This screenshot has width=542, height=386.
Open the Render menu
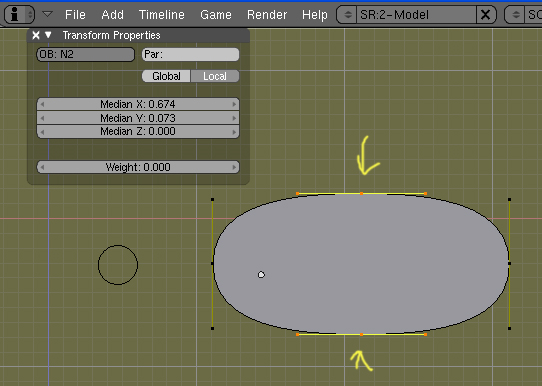[x=267, y=15]
